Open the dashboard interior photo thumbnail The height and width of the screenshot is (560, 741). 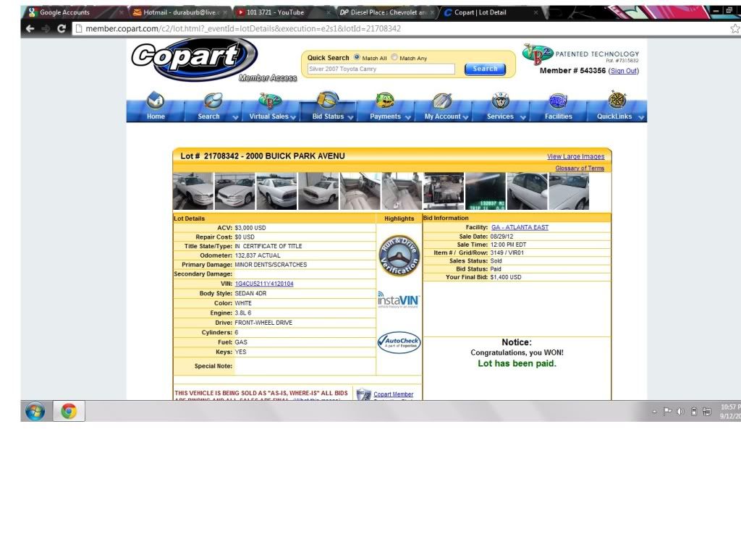pyautogui.click(x=360, y=191)
